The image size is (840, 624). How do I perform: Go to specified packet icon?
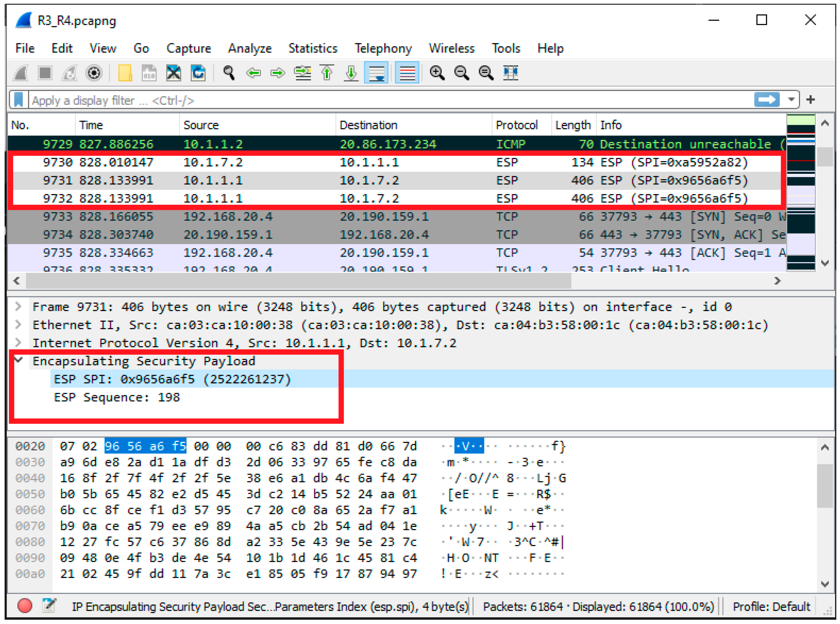tap(302, 73)
